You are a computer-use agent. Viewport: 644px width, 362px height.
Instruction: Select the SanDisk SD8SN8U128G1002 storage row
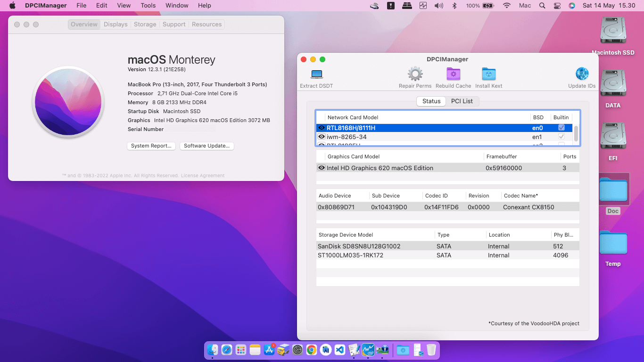447,246
